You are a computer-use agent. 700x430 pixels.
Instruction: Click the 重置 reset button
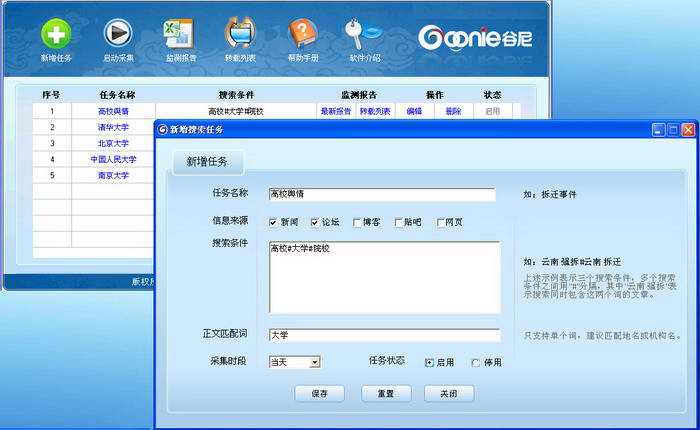click(x=386, y=393)
